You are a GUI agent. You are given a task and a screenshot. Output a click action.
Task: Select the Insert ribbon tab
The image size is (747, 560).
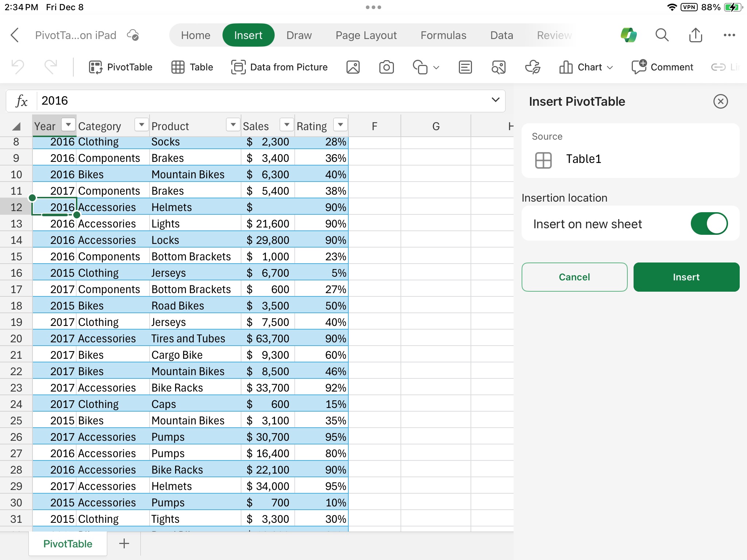[x=248, y=35]
